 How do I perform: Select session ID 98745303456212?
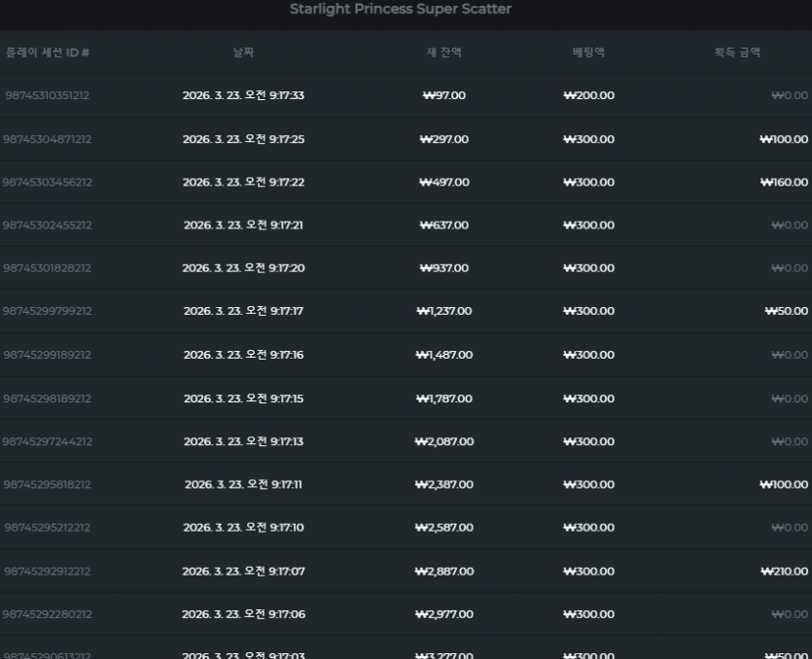click(x=47, y=182)
